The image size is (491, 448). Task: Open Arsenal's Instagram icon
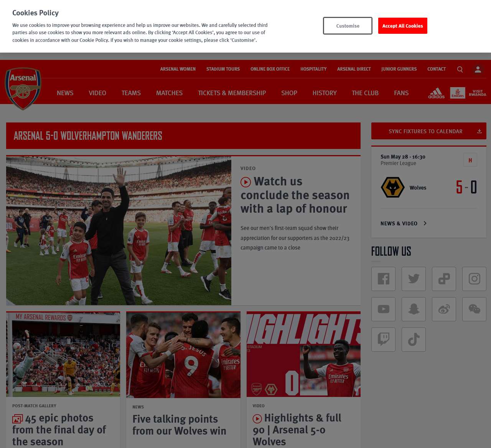click(x=474, y=279)
